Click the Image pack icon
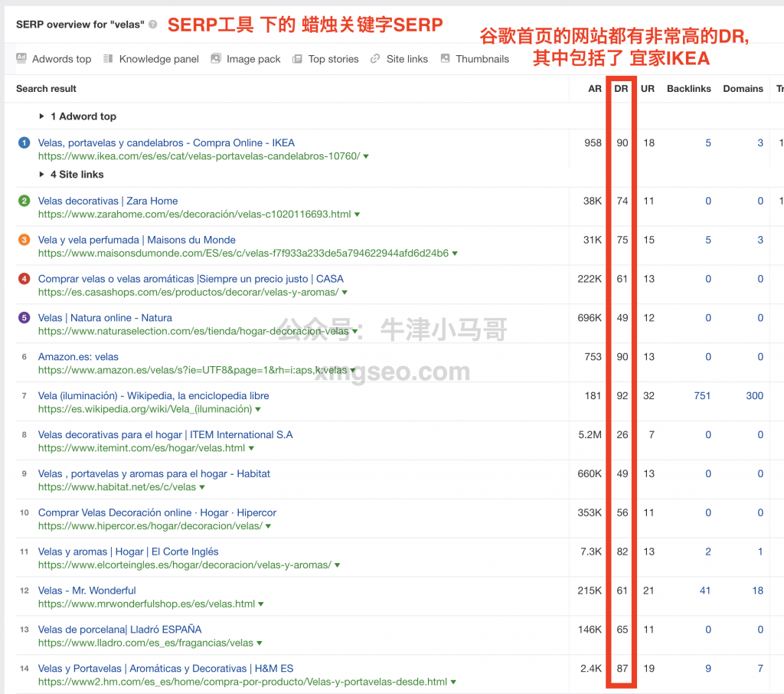The height and width of the screenshot is (694, 784). point(216,58)
